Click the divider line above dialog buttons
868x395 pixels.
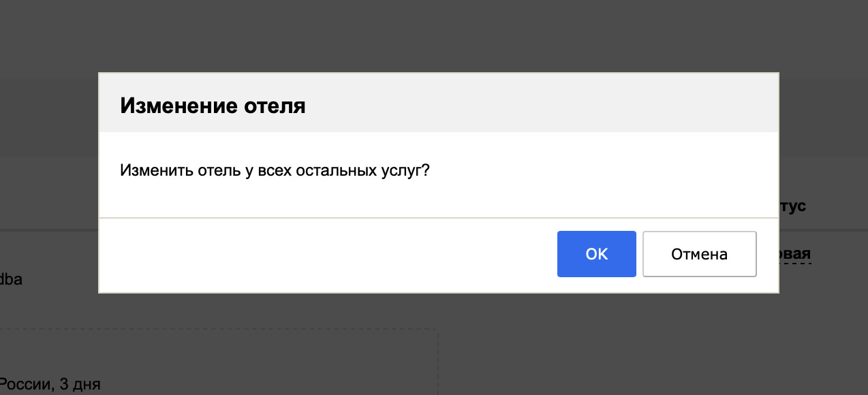click(x=439, y=218)
